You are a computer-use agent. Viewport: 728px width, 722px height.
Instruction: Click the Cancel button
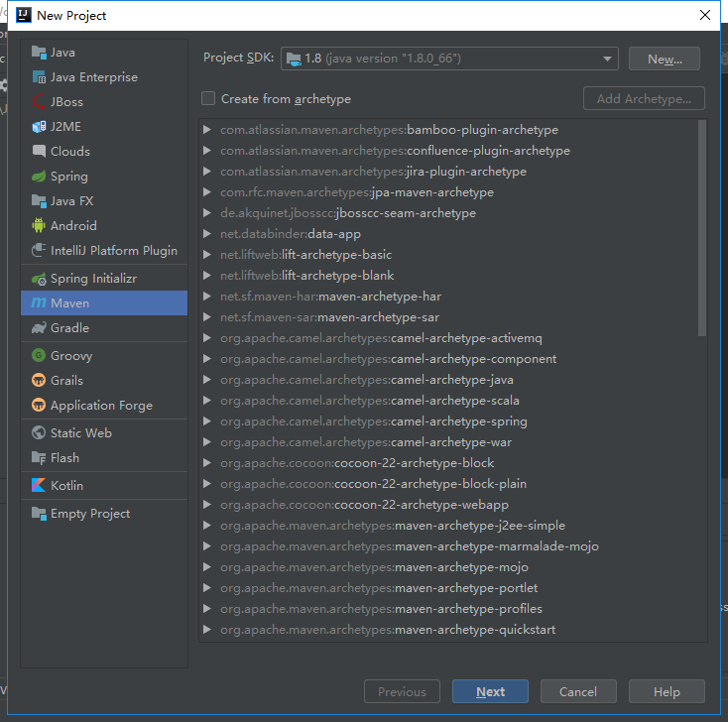(578, 692)
